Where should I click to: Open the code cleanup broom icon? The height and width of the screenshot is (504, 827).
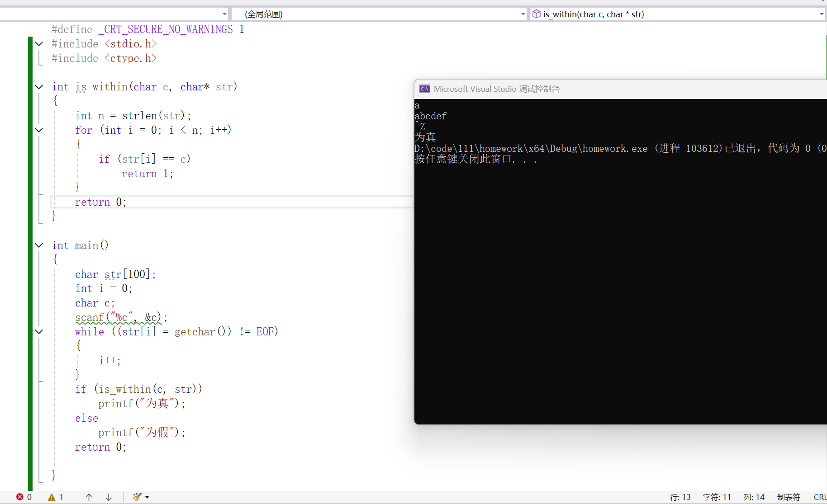(137, 497)
